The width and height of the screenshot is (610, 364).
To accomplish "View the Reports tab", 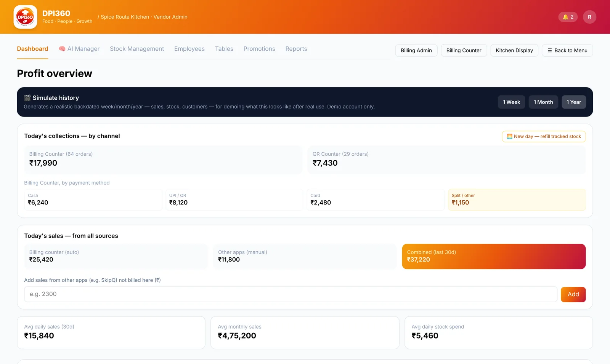I will tap(296, 49).
